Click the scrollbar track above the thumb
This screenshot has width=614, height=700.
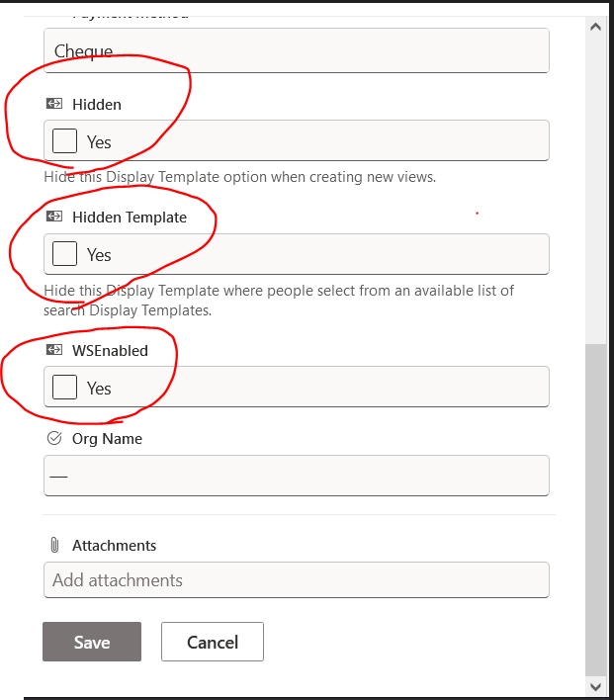595,190
